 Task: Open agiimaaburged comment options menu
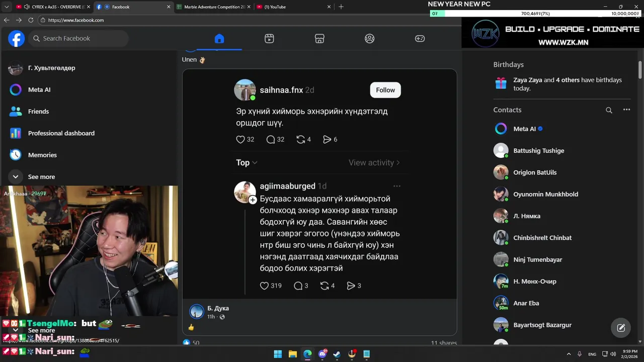point(397,186)
